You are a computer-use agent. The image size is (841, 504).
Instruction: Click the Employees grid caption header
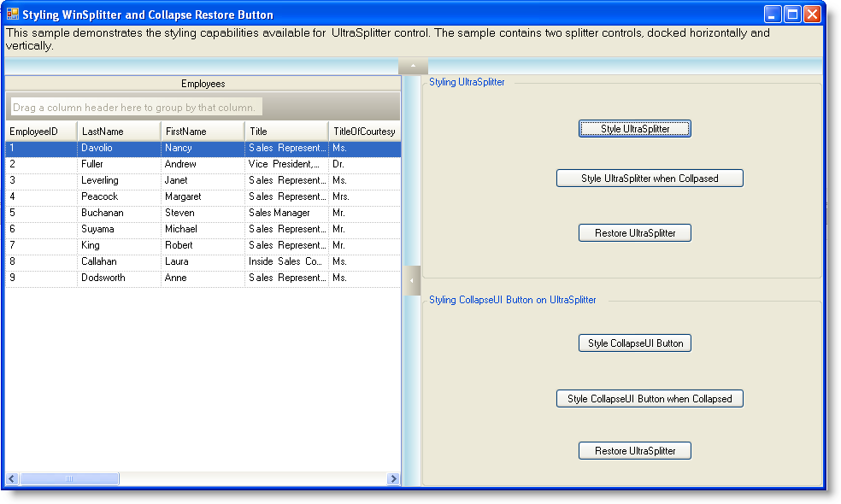coord(203,84)
